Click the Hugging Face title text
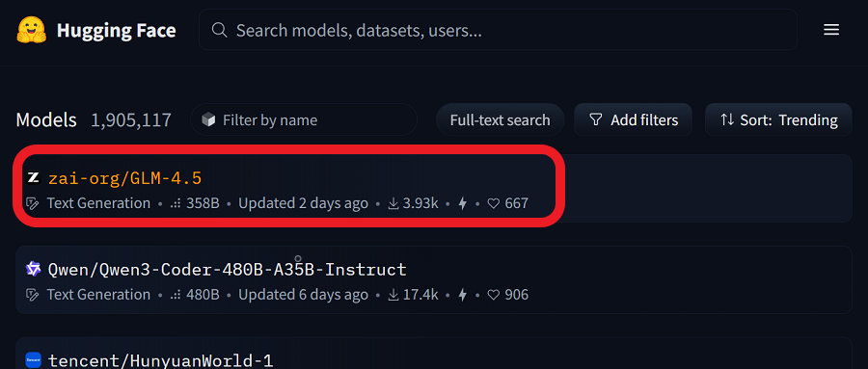 [x=117, y=31]
